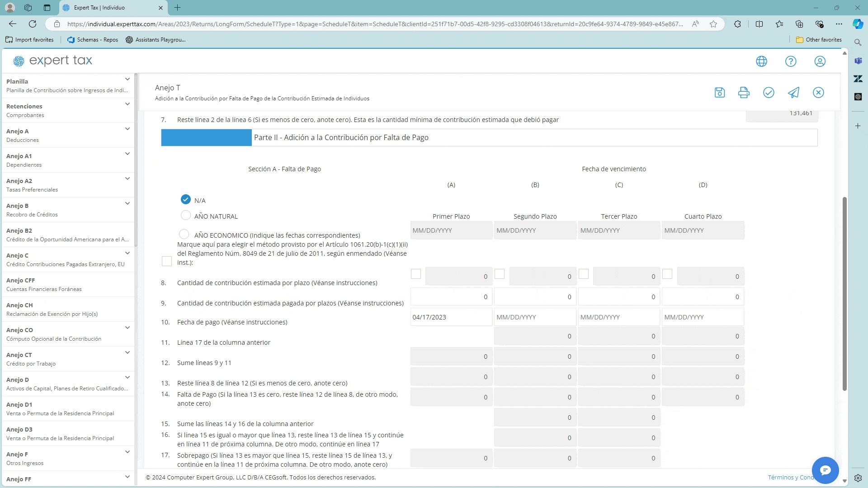
Task: Click the save diskette icon
Action: click(720, 93)
